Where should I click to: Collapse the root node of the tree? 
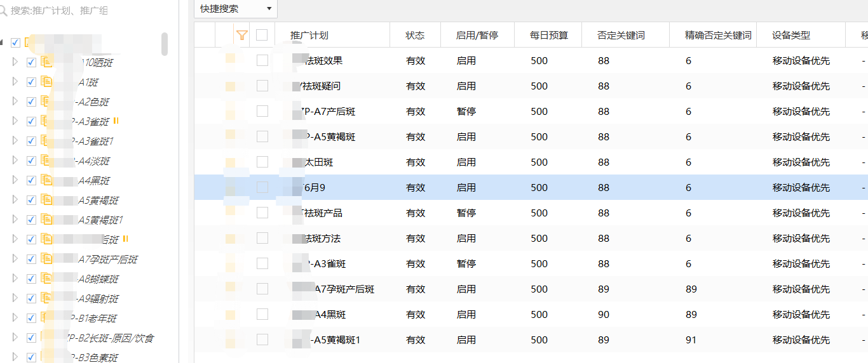(x=2, y=43)
